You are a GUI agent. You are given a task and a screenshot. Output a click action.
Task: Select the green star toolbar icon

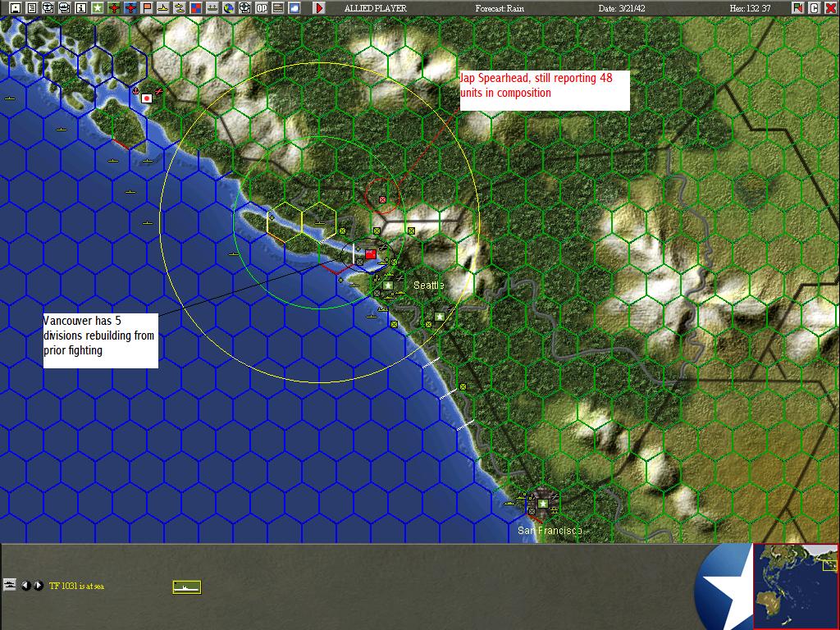tap(97, 7)
